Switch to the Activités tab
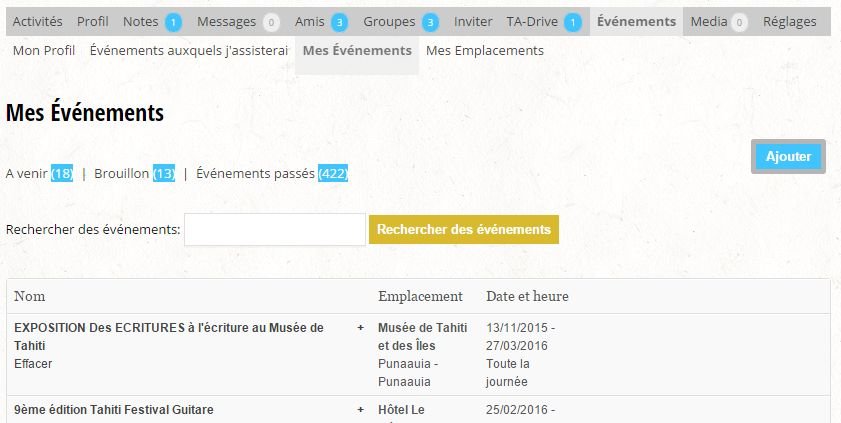 (x=37, y=22)
